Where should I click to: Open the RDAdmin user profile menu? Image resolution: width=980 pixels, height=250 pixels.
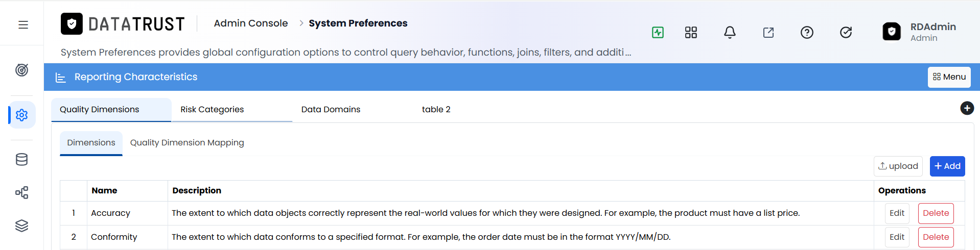920,32
